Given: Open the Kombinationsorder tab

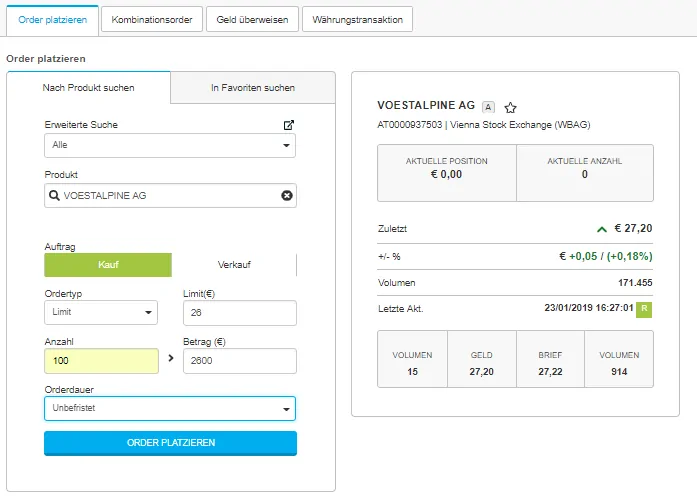Looking at the screenshot, I should (x=152, y=20).
